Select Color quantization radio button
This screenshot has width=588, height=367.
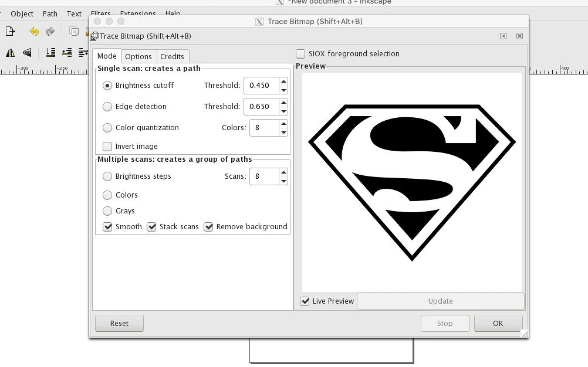coord(107,128)
